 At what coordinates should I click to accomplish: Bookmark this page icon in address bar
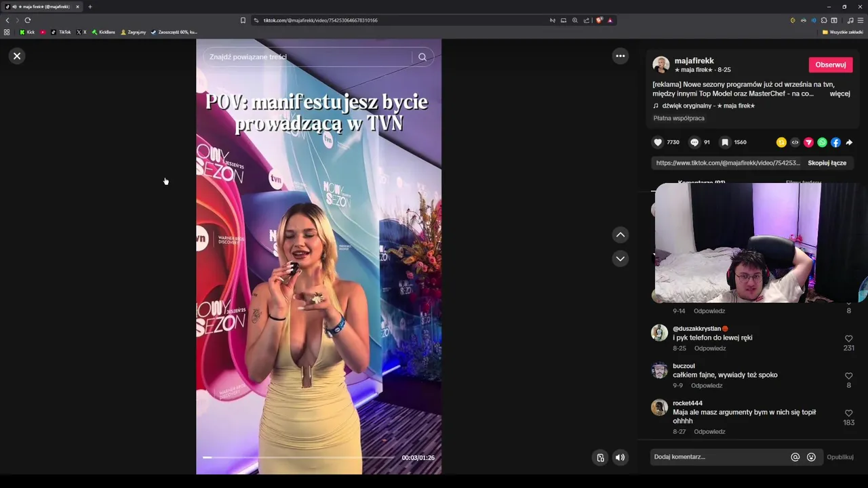click(243, 20)
